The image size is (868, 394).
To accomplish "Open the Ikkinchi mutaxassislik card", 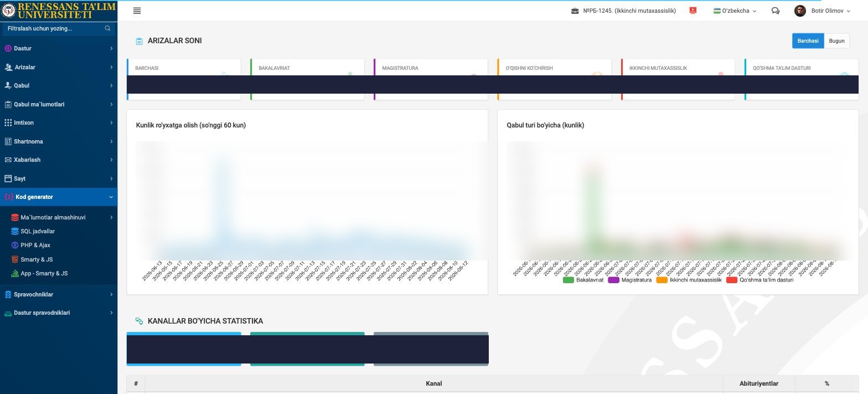I will 678,79.
